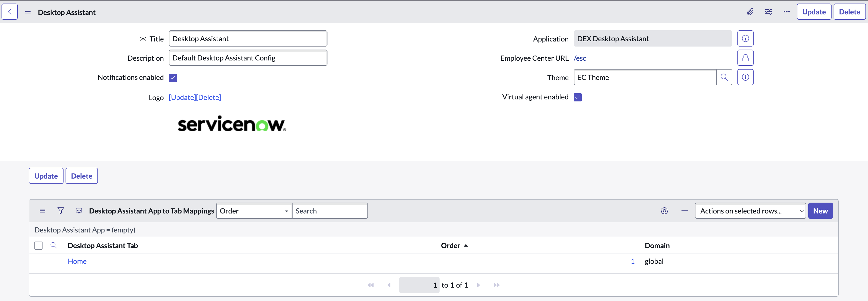Check the select-all rows checkbox
Screen dimensions: 868x301
click(x=38, y=245)
